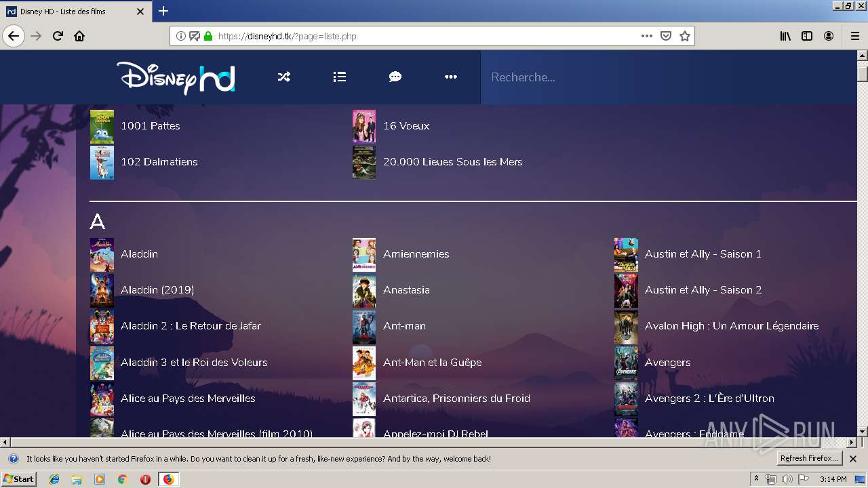Click the horizontal scrollbar right arrow
This screenshot has width=868, height=488.
click(x=852, y=442)
